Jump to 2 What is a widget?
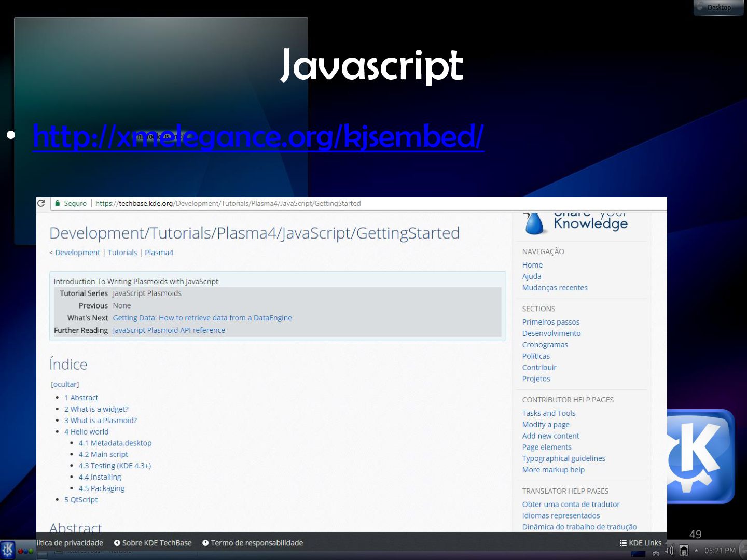Screen dimensions: 747x560 (96, 409)
